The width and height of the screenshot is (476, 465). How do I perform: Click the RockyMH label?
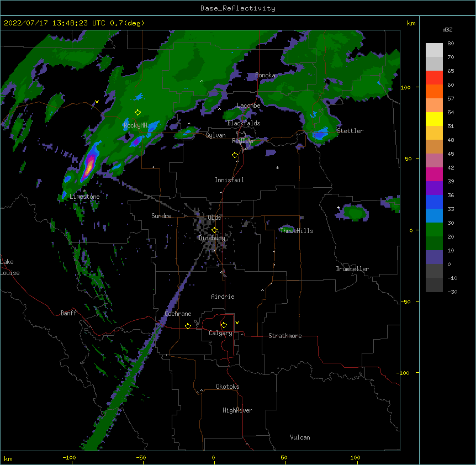click(x=135, y=125)
